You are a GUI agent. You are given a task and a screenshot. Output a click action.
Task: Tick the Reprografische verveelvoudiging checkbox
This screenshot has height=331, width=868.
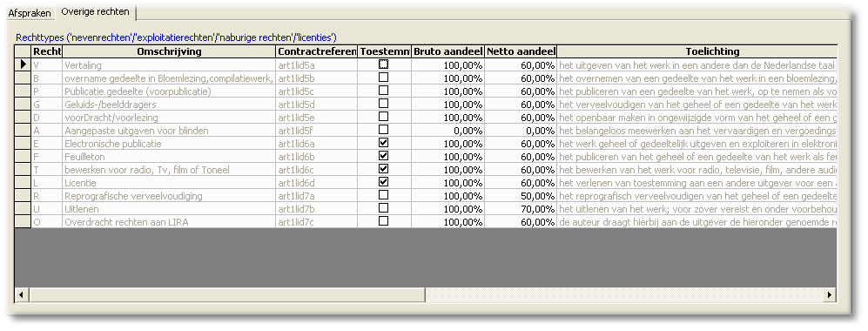pos(383,195)
